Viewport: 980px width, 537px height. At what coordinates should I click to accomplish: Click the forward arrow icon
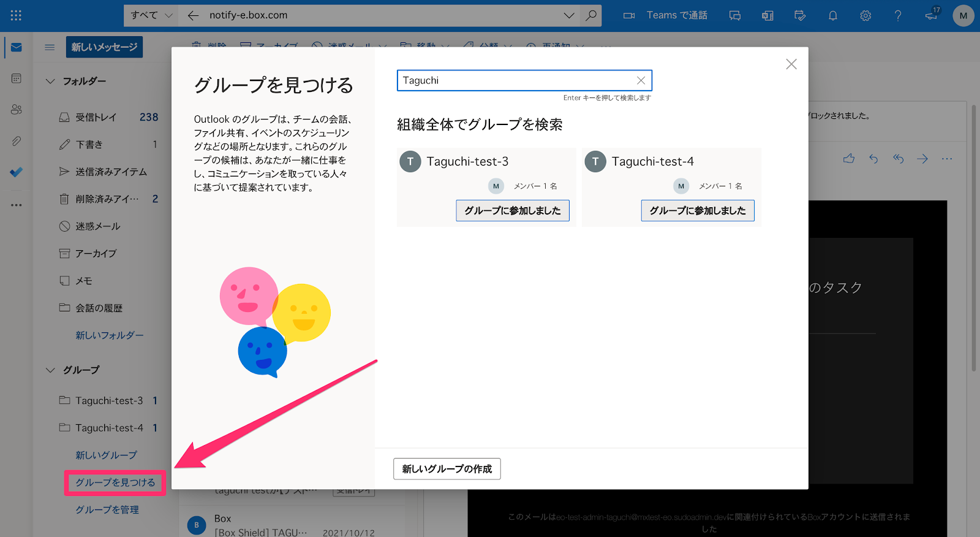point(922,159)
